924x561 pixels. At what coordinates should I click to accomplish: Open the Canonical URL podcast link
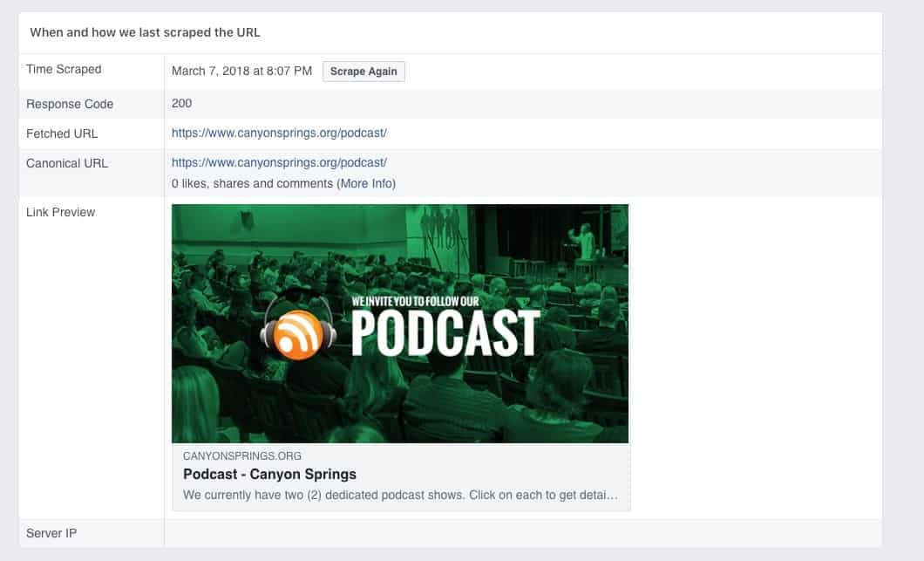[x=279, y=163]
